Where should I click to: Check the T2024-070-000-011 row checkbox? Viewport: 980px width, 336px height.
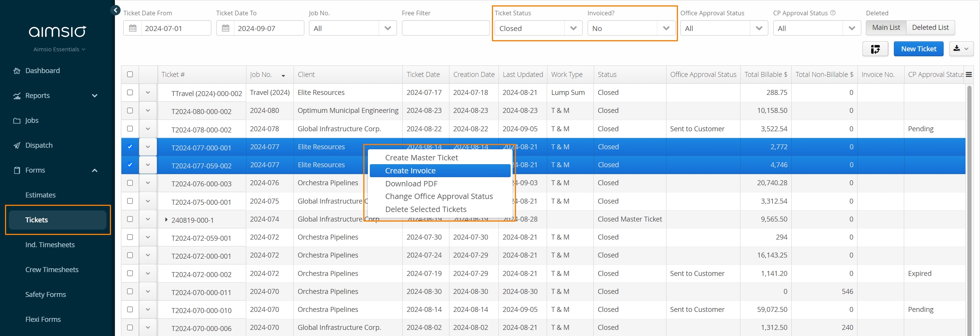[x=130, y=292]
